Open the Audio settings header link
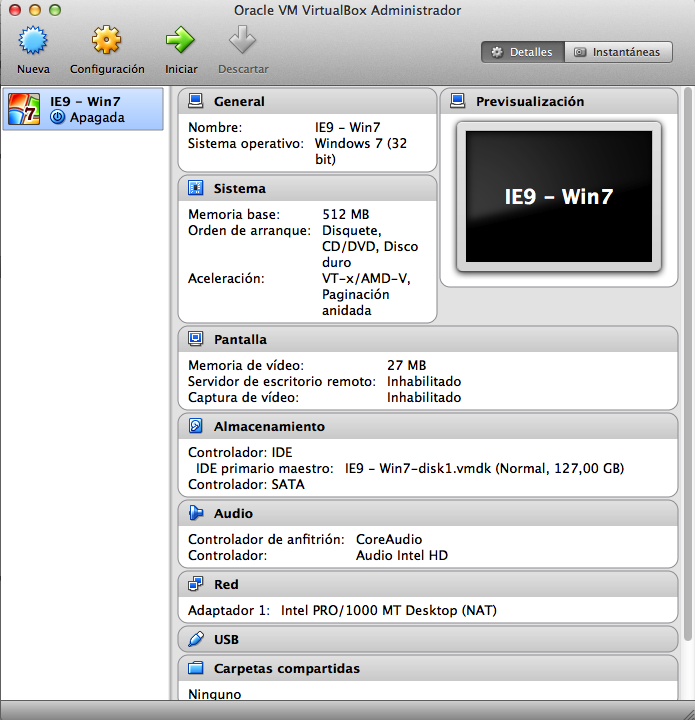 (x=233, y=513)
